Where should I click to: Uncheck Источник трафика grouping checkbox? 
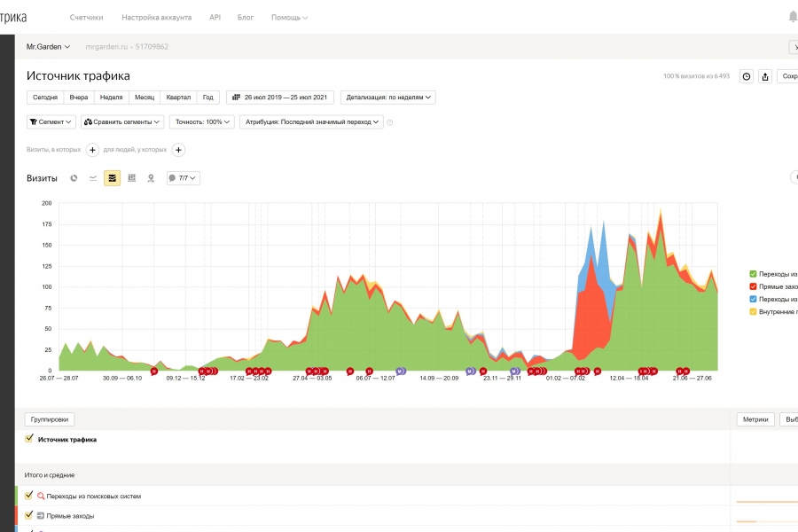[x=29, y=438]
